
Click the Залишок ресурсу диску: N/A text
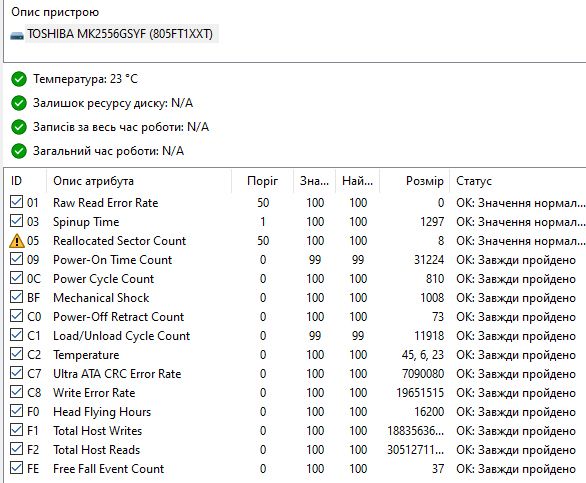[x=113, y=103]
